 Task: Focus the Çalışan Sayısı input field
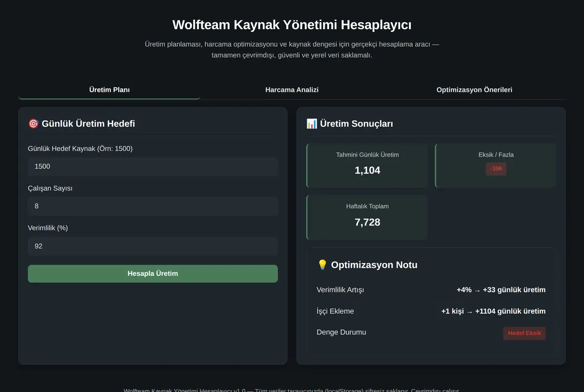[x=153, y=206]
